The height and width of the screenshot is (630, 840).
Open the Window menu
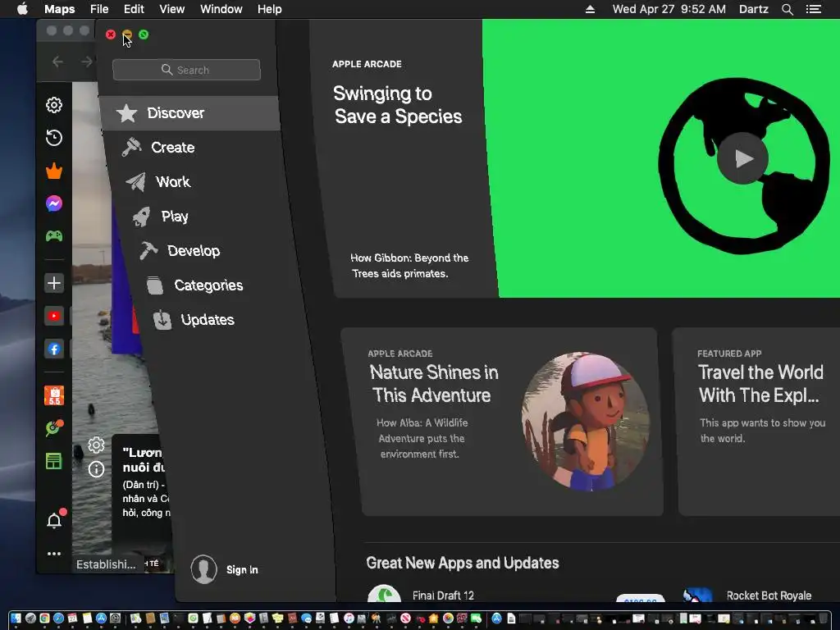(221, 9)
